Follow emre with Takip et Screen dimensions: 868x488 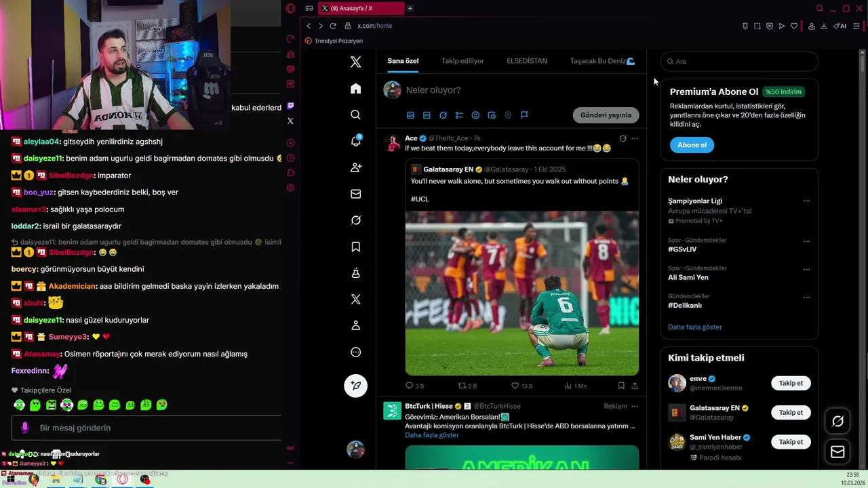[791, 384]
